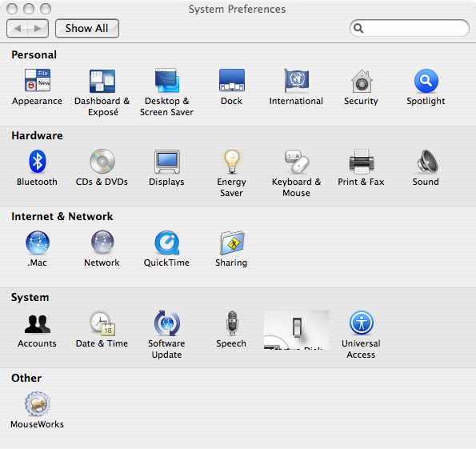This screenshot has width=476, height=449.
Task: Go back with the left arrow button
Action: pos(18,29)
